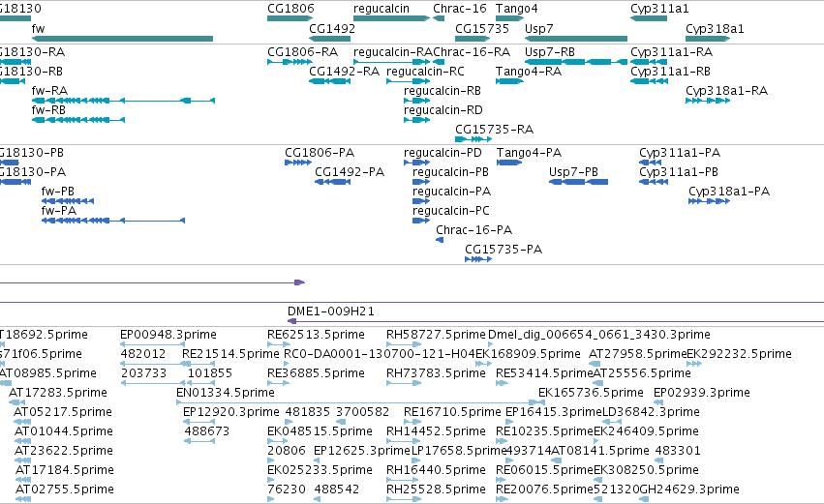Select the long fw gene bar
The image size is (824, 504).
[x=122, y=39]
